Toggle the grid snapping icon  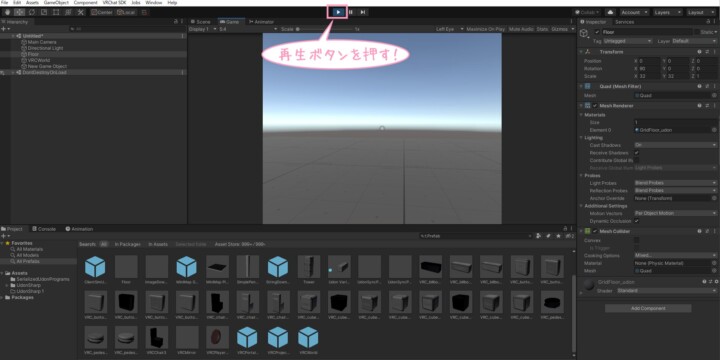pyautogui.click(x=144, y=12)
